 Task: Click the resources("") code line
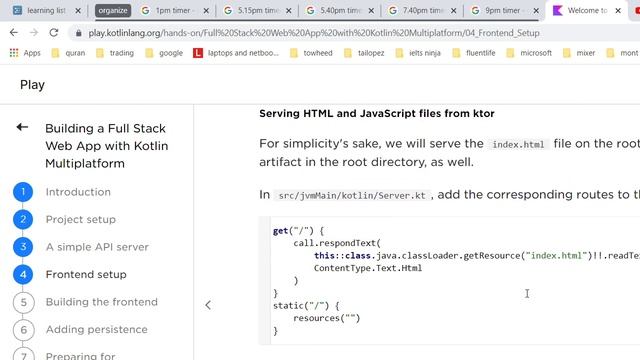pos(327,318)
